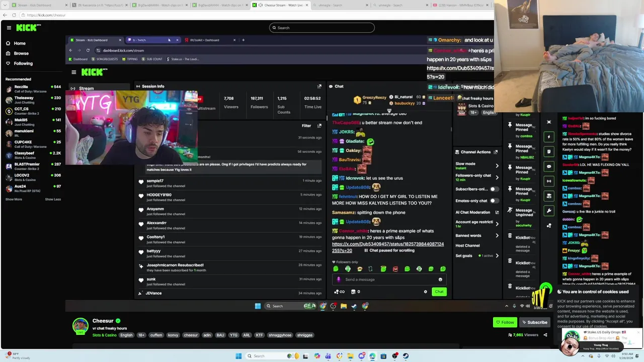
Task: Click the back arrow in streamed browser
Action: point(70,50)
